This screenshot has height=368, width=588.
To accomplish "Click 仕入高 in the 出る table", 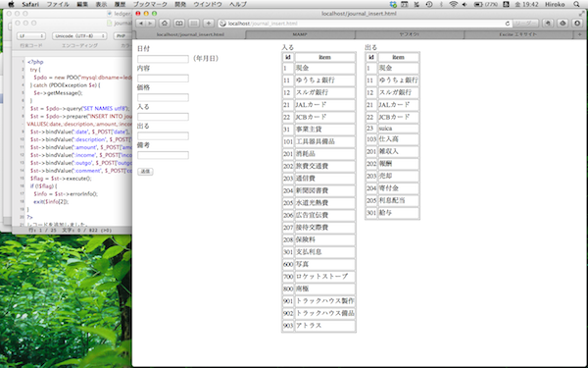I will pos(398,139).
